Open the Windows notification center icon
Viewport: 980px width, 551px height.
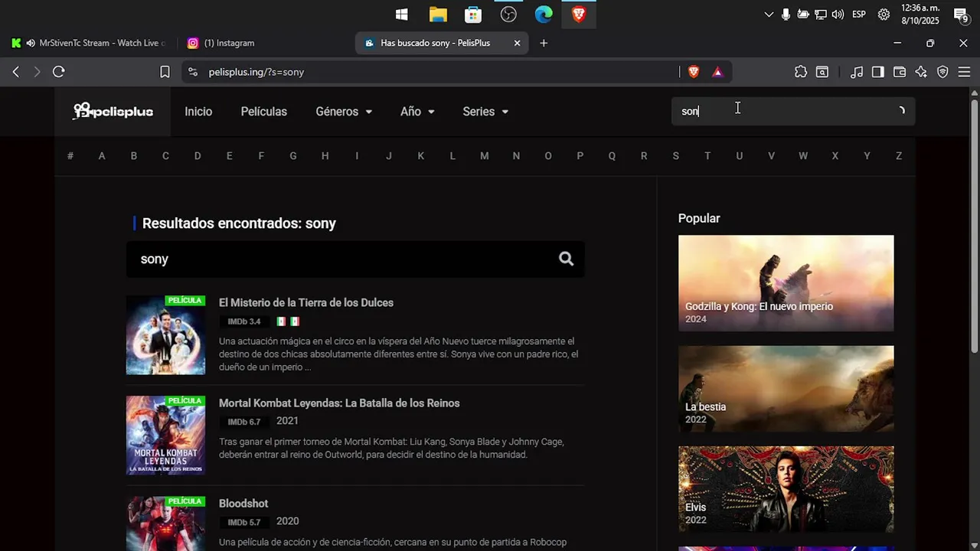tap(961, 15)
